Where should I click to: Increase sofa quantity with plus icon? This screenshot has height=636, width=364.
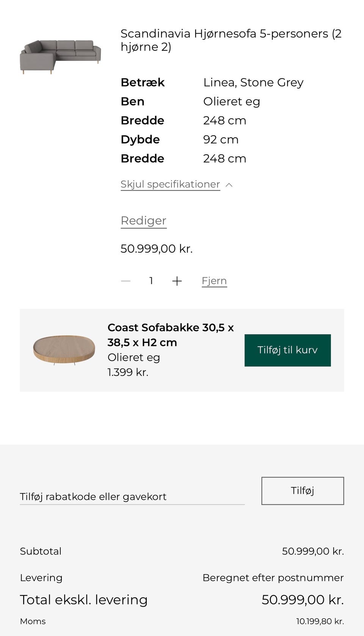pos(177,281)
